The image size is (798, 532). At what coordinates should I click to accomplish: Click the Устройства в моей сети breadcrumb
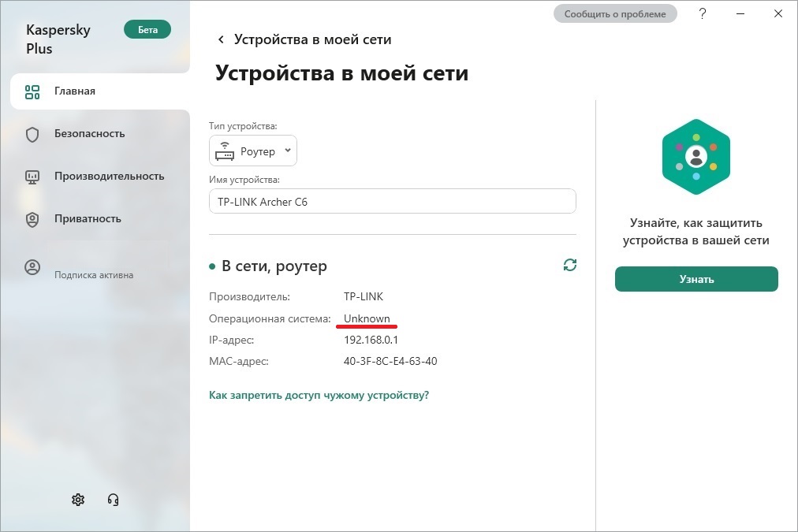point(312,39)
